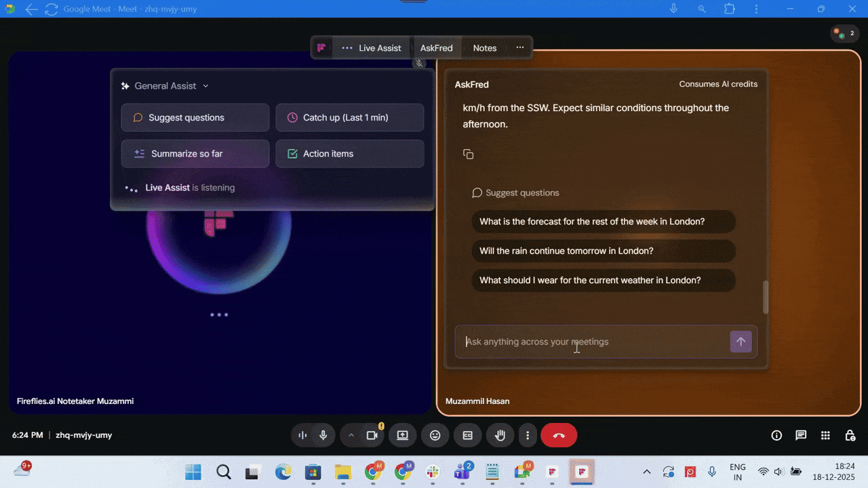Launch Fireflies from the taskbar
This screenshot has width=868, height=488.
pos(582,472)
